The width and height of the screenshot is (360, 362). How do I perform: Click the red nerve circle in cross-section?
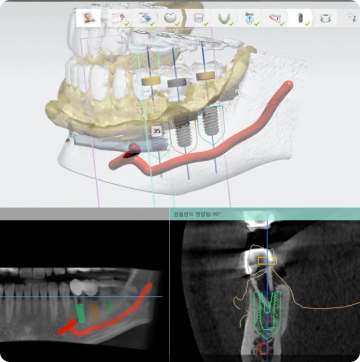(263, 348)
